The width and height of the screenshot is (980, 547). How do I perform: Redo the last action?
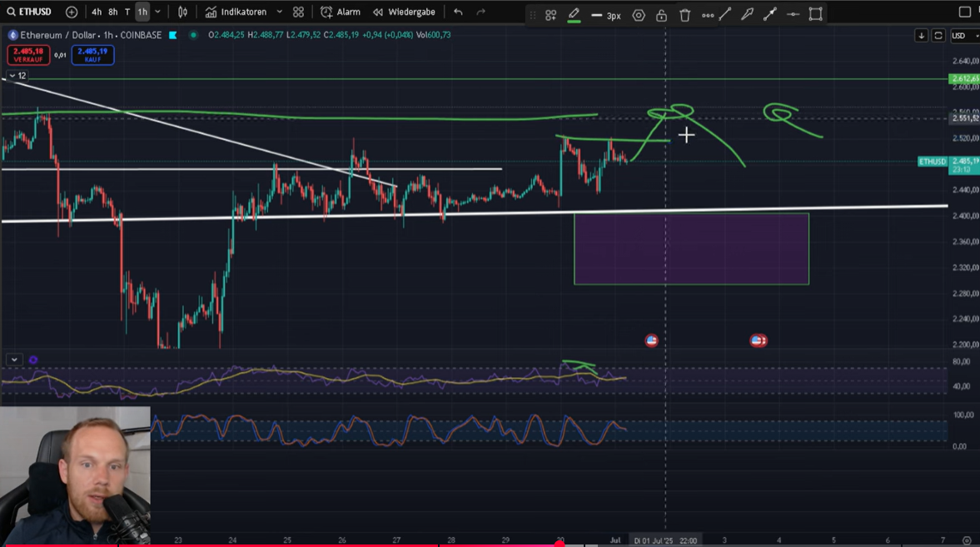point(480,12)
